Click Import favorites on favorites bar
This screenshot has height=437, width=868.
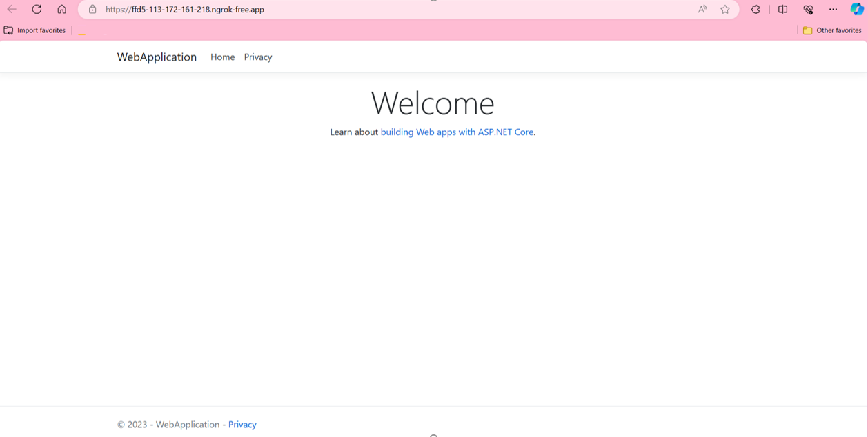tap(35, 30)
